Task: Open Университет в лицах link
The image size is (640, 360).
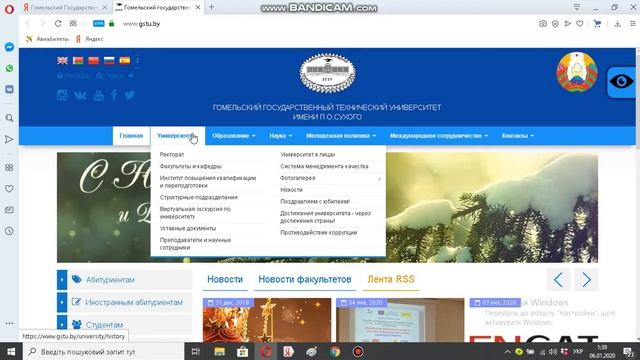Action: [307, 154]
